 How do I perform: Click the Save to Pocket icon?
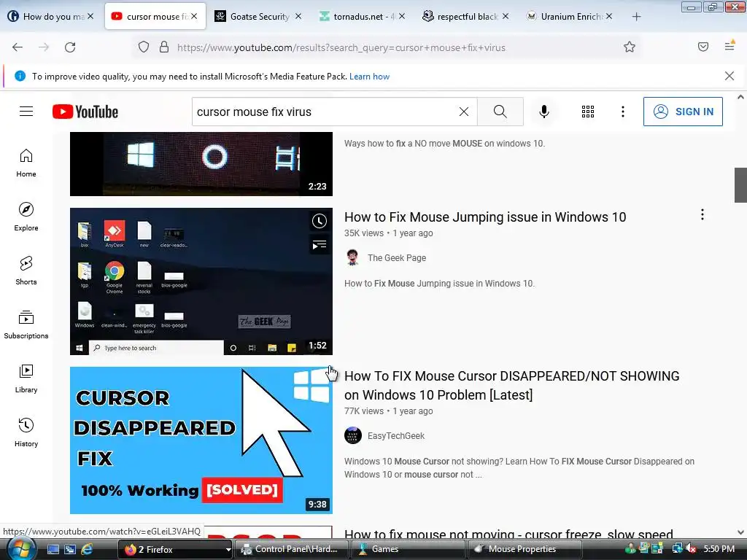pyautogui.click(x=703, y=47)
